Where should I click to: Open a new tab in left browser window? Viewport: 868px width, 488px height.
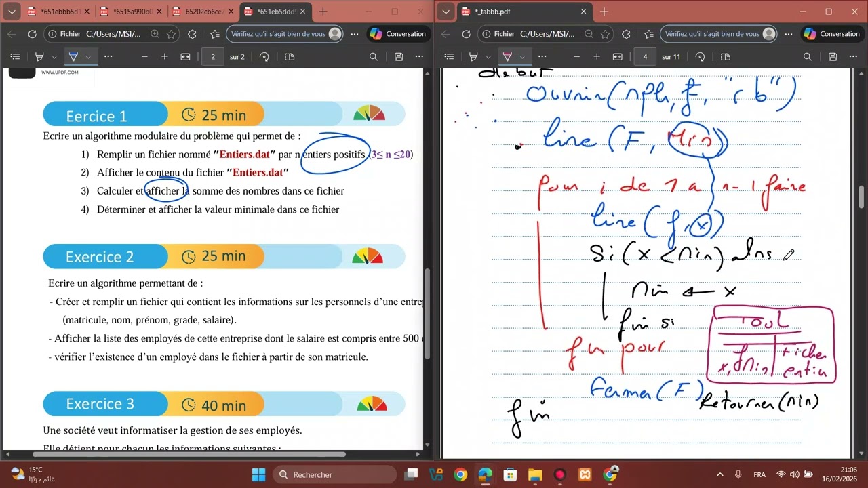coord(323,12)
